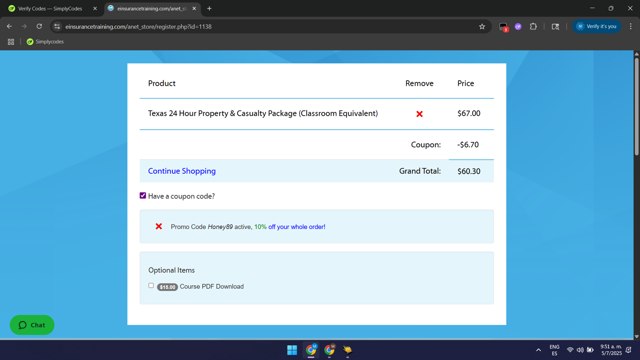Open the apps grid in bookmarks bar
The height and width of the screenshot is (360, 640).
[11, 42]
